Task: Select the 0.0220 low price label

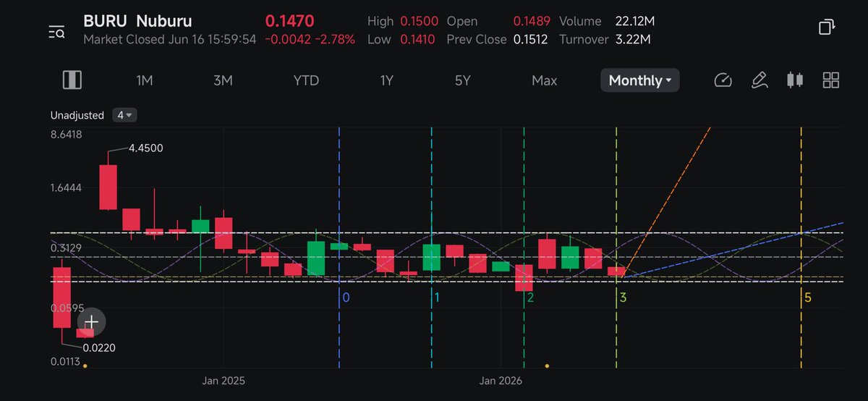Action: [x=99, y=347]
